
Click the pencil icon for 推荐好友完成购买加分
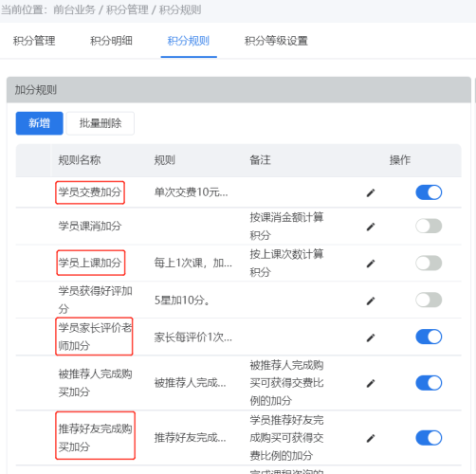pyautogui.click(x=371, y=438)
